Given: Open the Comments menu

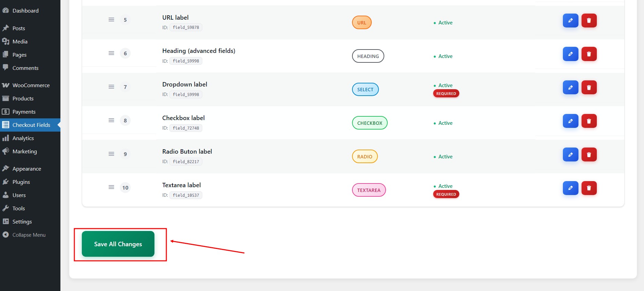Looking at the screenshot, I should click(x=30, y=68).
